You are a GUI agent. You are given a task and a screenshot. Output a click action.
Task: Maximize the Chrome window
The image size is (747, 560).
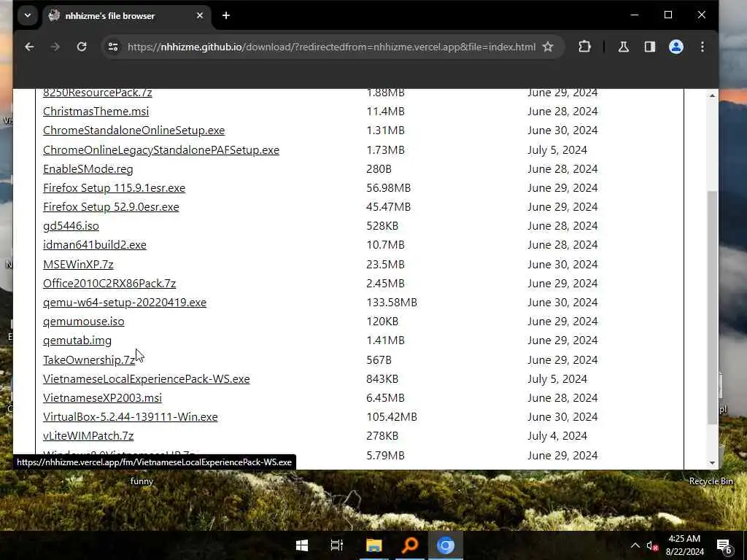tap(668, 15)
